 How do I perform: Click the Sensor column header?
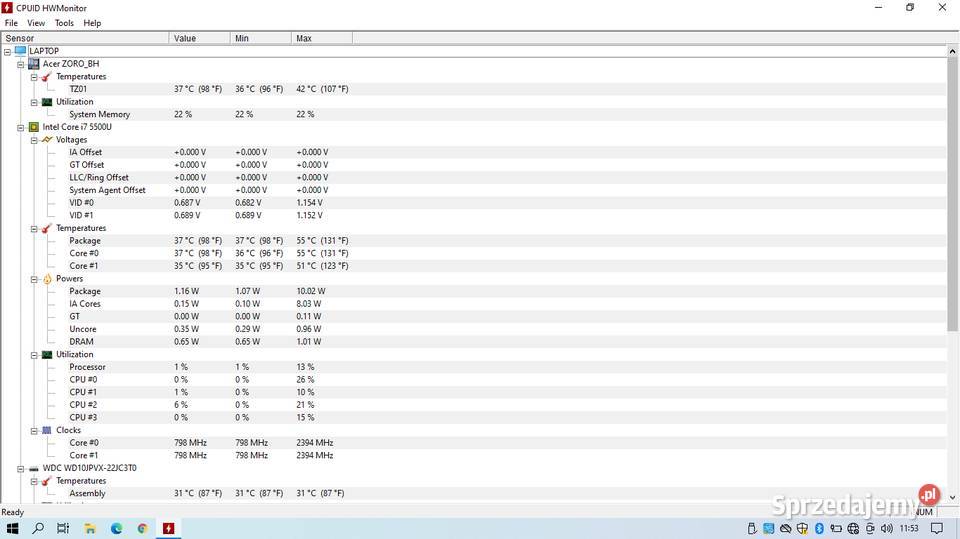(x=85, y=38)
